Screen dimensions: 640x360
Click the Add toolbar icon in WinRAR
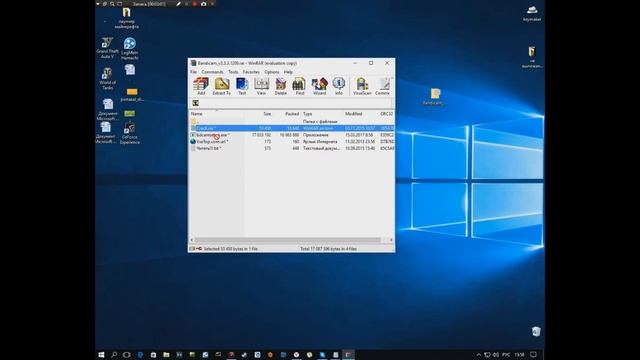tap(201, 86)
